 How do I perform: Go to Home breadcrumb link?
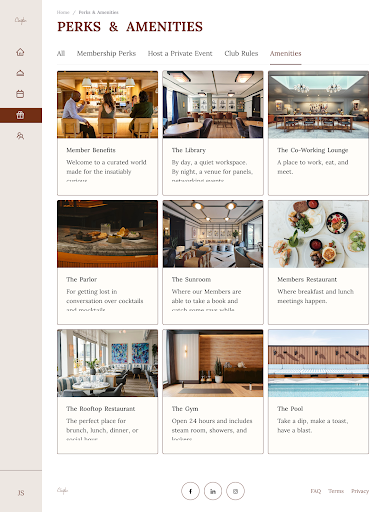coord(63,12)
